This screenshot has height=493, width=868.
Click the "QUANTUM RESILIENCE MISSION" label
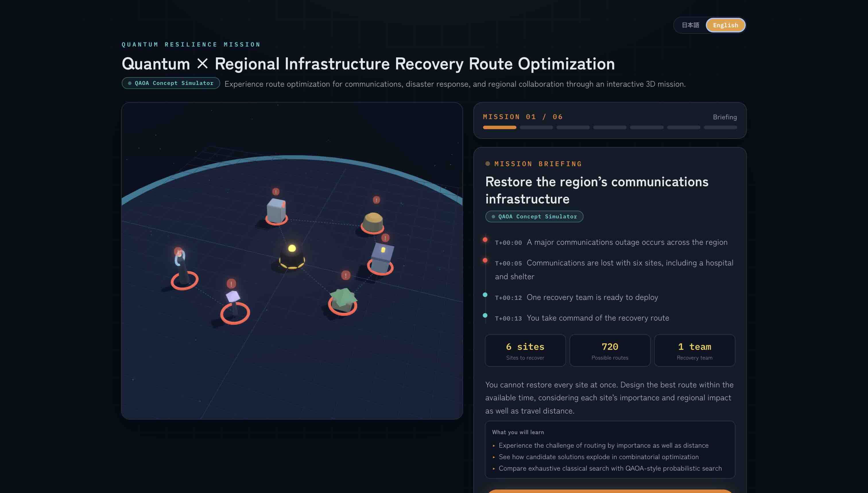click(191, 44)
